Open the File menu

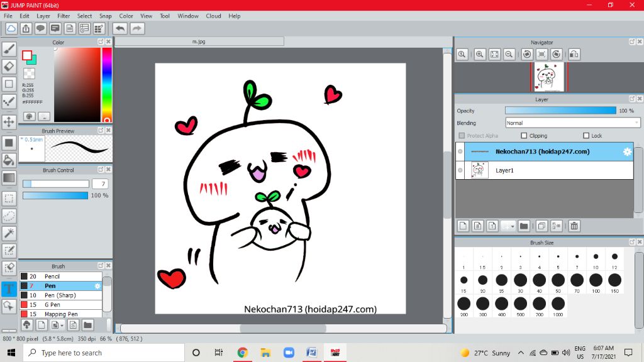coord(8,16)
